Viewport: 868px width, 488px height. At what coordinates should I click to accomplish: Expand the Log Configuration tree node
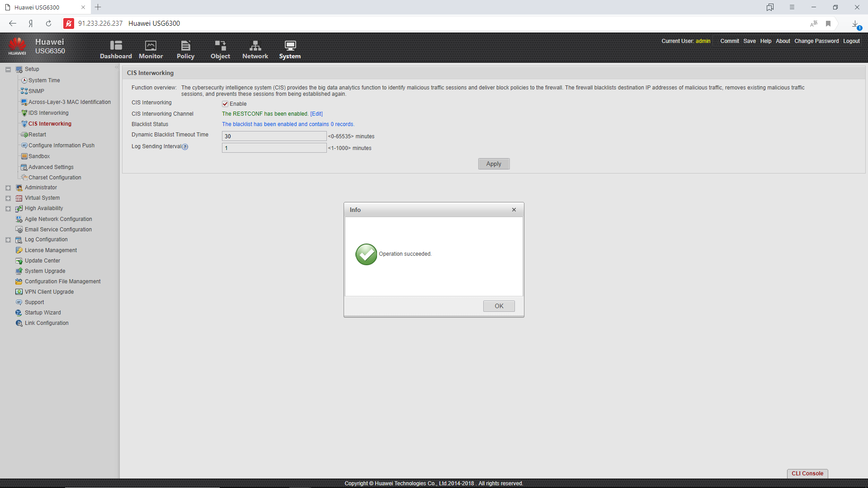[x=8, y=240]
